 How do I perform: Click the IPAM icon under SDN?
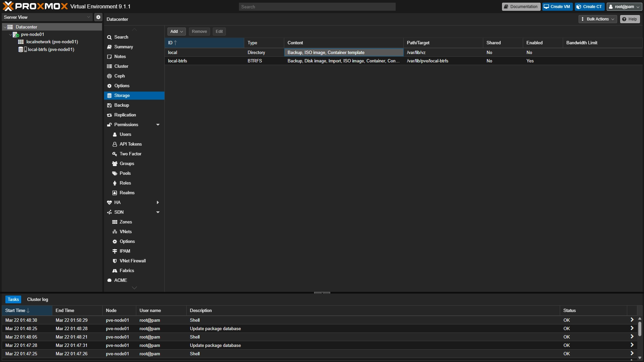pos(115,251)
